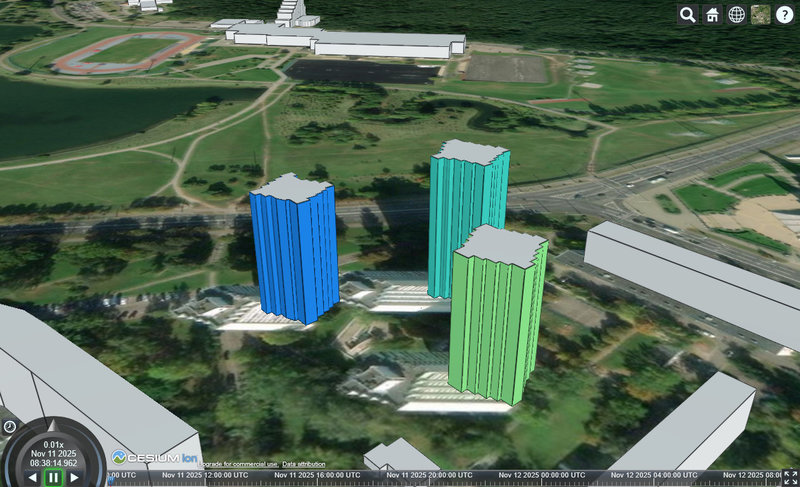The width and height of the screenshot is (800, 487).
Task: Click the Cesium ion logo
Action: coord(153,456)
